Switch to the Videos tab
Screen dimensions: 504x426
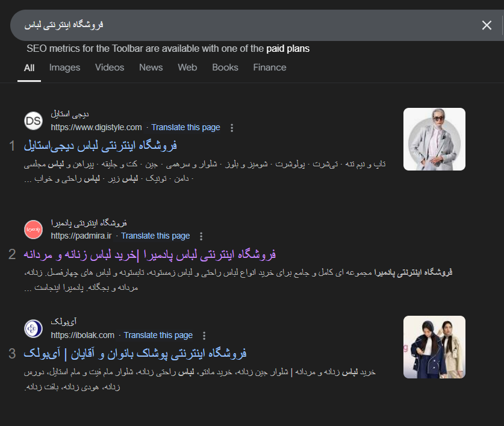[x=110, y=67]
